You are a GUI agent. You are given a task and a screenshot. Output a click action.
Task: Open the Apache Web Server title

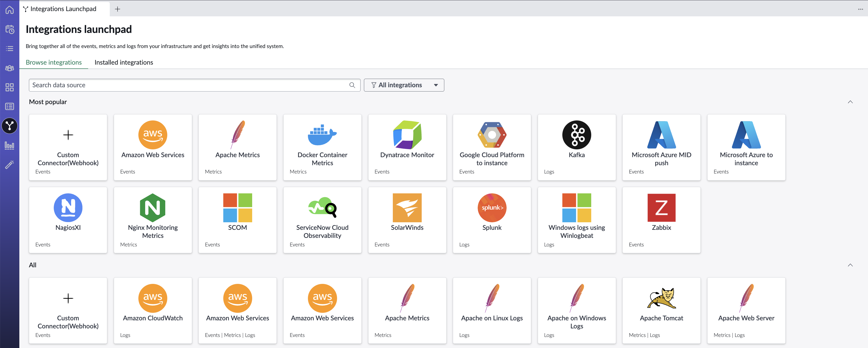coord(746,318)
